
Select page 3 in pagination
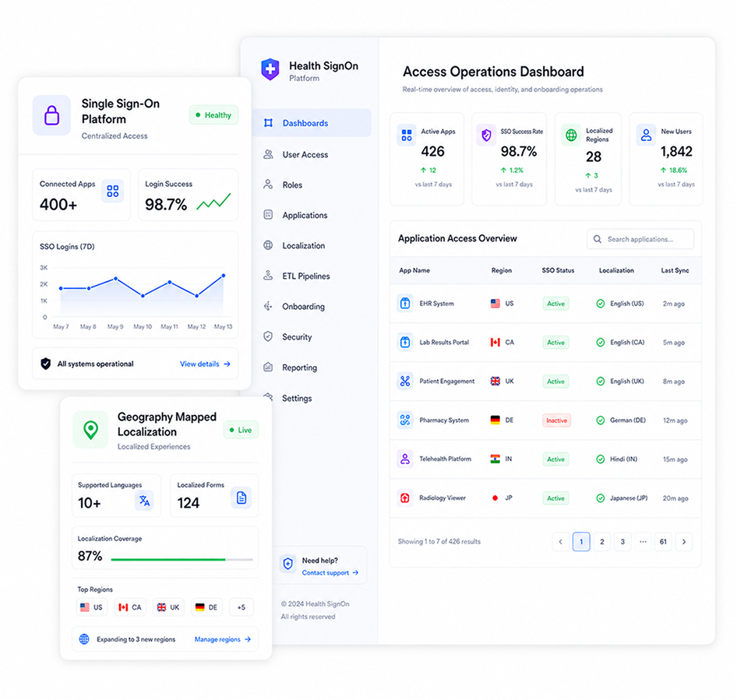(622, 542)
